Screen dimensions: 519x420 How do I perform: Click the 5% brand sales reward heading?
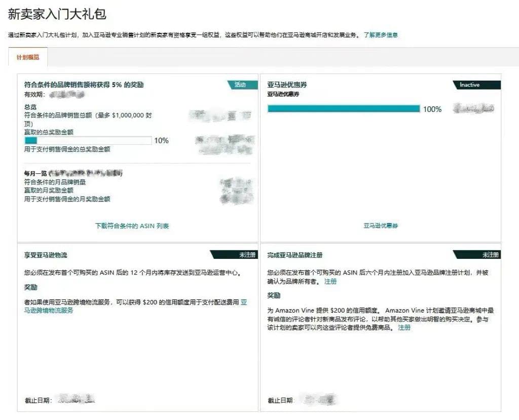point(84,85)
